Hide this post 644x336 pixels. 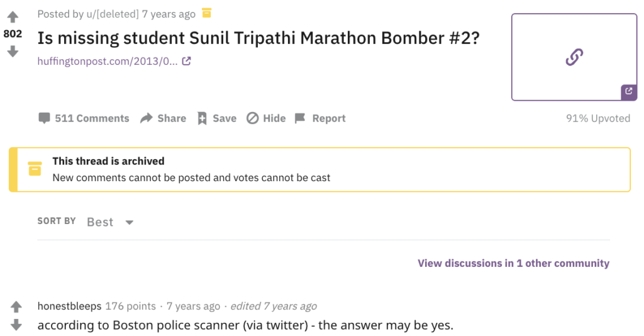pyautogui.click(x=266, y=118)
